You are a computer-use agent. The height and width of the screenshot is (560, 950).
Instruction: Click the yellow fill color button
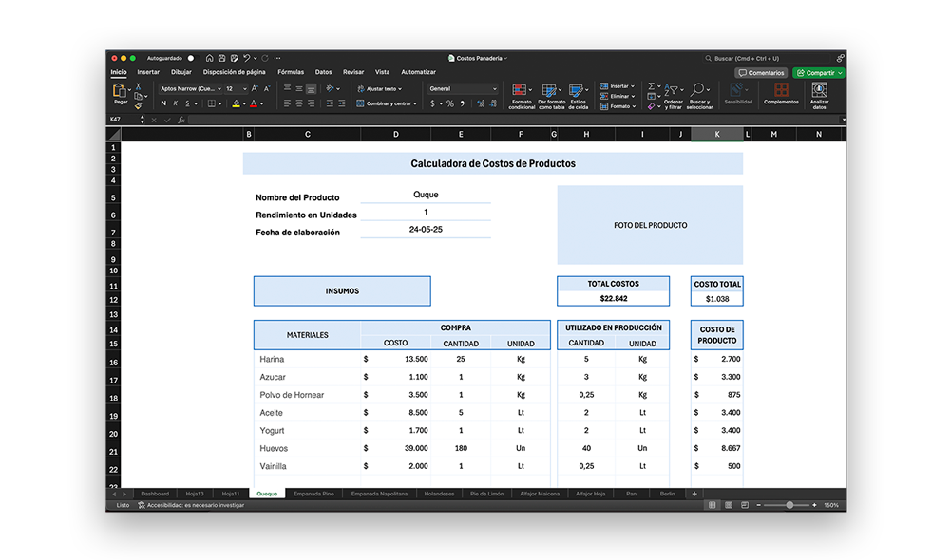point(236,103)
